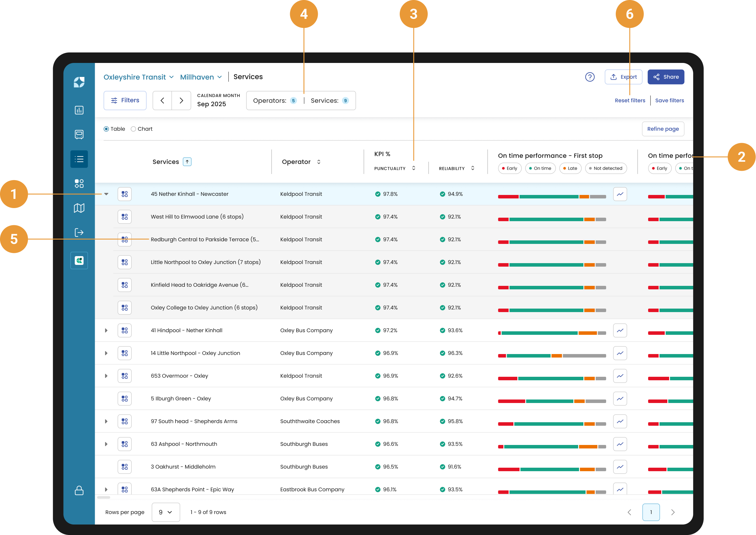Select the Chart radio button
756x535 pixels.
click(134, 129)
